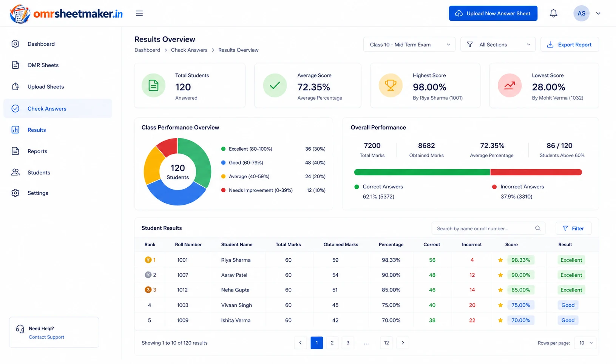
Task: Open the Rows per page dropdown
Action: click(x=585, y=343)
